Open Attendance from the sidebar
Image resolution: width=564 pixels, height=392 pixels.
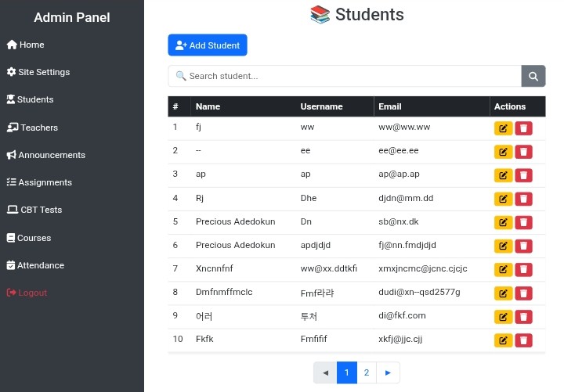(x=40, y=265)
